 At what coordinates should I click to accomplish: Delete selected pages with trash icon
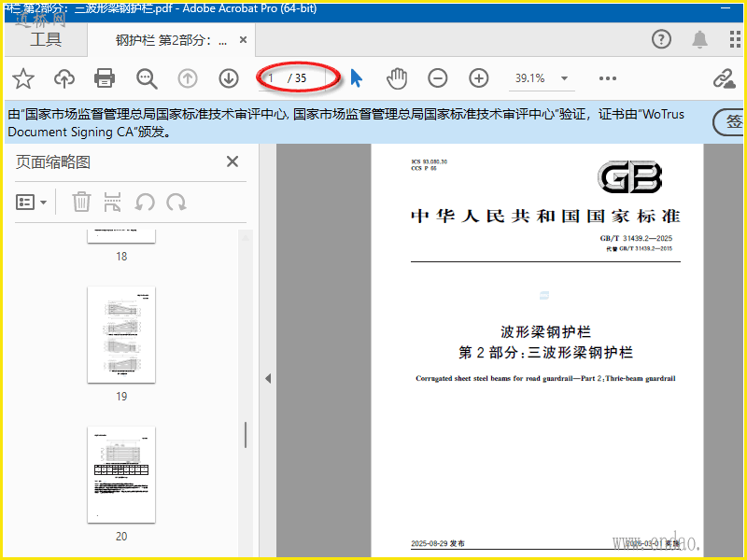[x=81, y=202]
